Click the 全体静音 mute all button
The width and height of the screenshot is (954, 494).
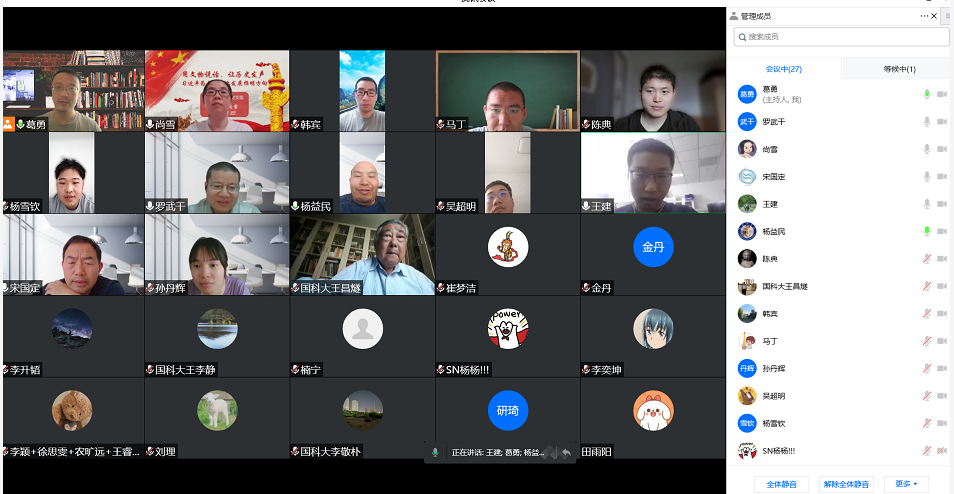[x=782, y=484]
